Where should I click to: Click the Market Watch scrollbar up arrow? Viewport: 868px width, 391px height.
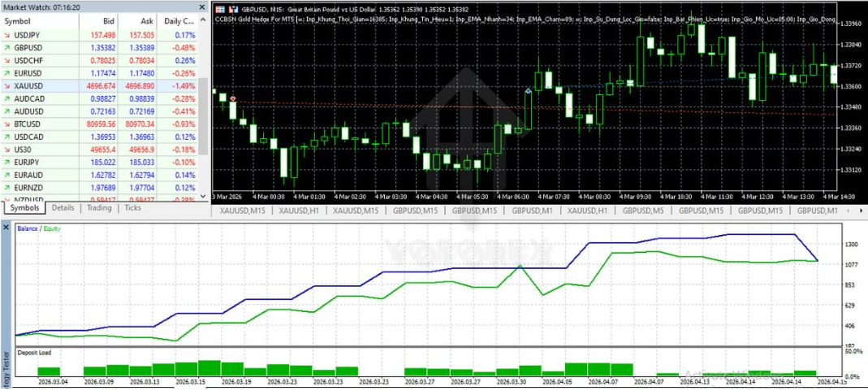click(203, 20)
